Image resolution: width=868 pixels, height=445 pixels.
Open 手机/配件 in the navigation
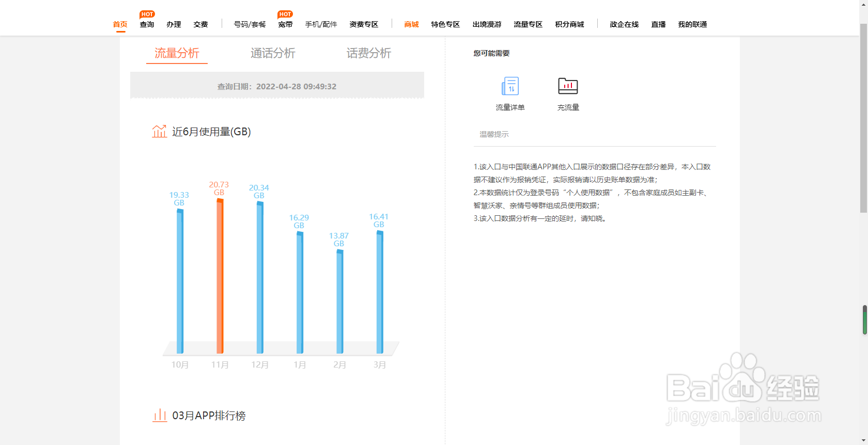coord(321,24)
